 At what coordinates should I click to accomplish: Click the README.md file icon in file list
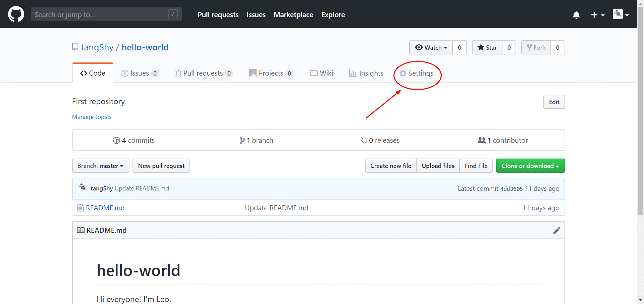point(80,208)
